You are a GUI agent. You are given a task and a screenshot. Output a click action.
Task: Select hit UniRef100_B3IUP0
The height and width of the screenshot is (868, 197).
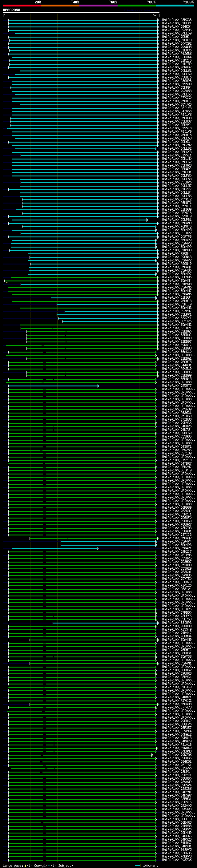[x=176, y=182]
